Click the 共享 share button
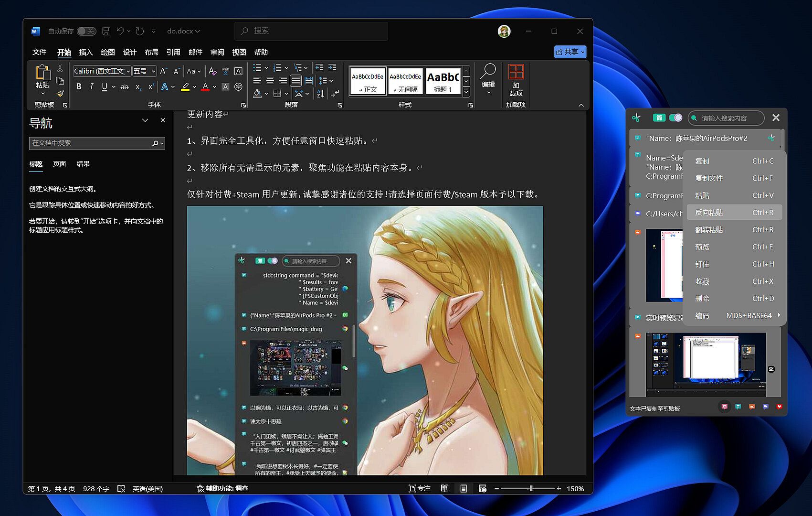 (569, 52)
